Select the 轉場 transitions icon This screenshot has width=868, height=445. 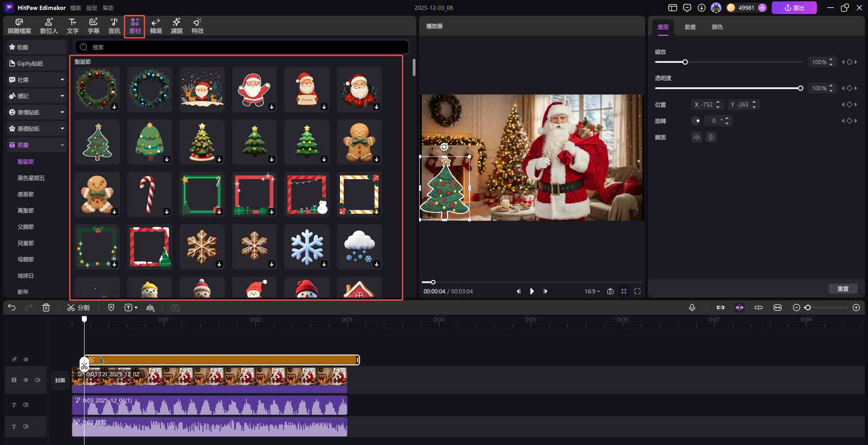156,26
